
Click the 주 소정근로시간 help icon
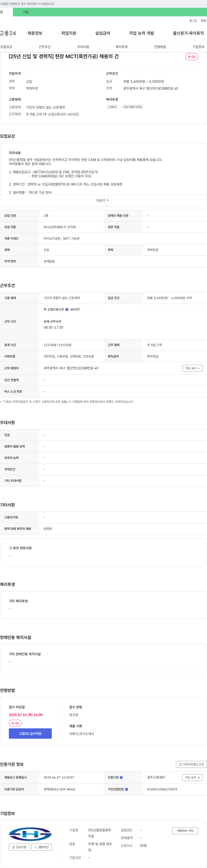coord(67,309)
